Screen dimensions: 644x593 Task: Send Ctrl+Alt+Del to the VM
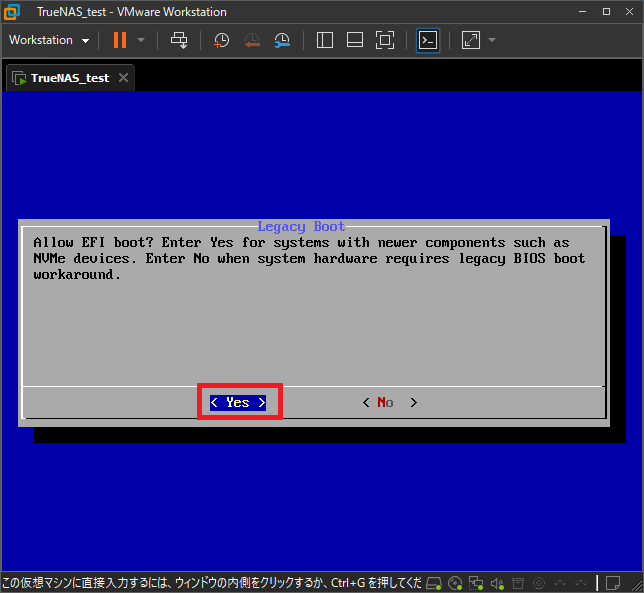coord(179,40)
